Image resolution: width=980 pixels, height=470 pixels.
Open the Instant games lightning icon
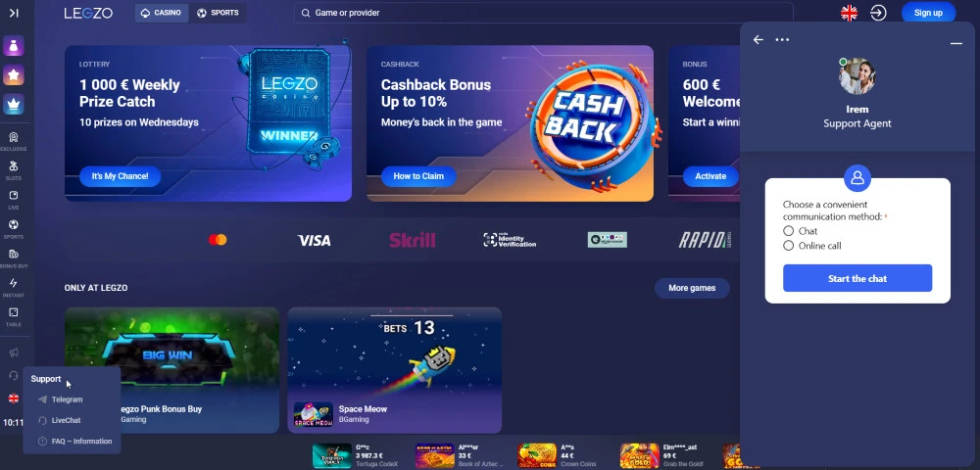point(13,287)
